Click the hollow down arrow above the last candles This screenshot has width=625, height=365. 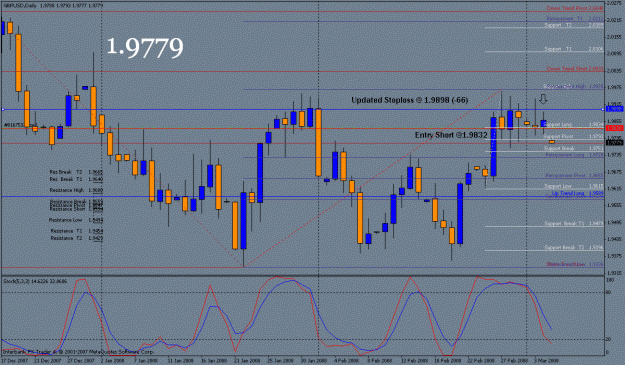pyautogui.click(x=543, y=99)
